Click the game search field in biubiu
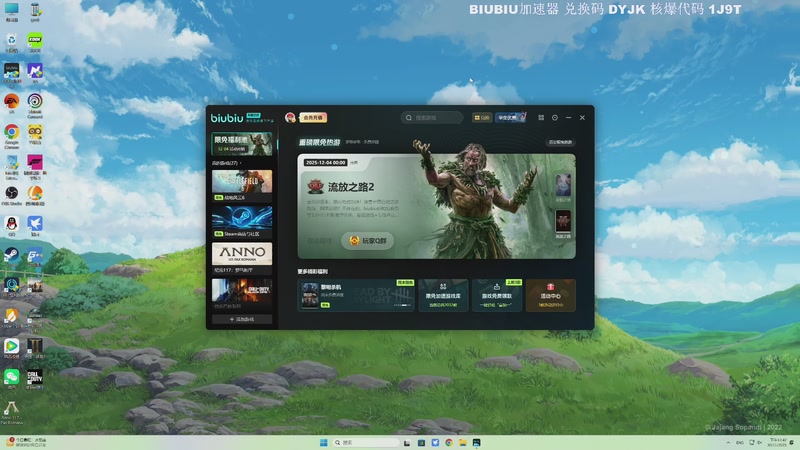This screenshot has height=450, width=800. (x=432, y=117)
